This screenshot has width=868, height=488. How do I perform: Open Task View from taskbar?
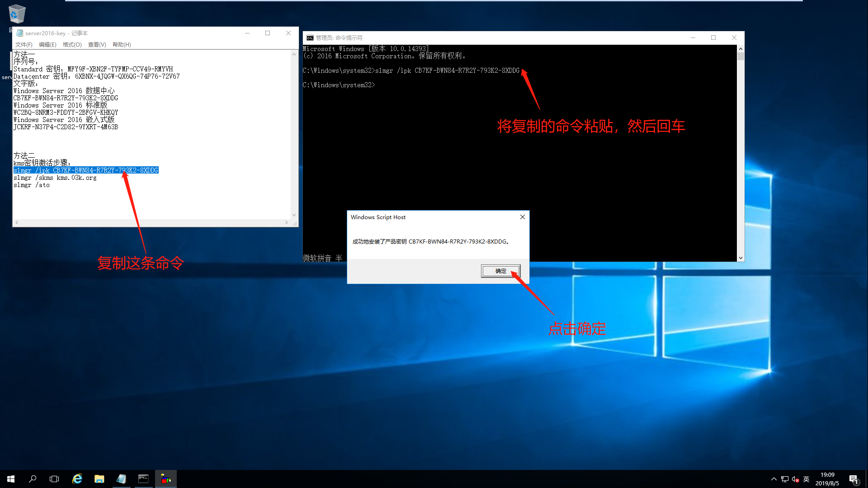pyautogui.click(x=54, y=479)
